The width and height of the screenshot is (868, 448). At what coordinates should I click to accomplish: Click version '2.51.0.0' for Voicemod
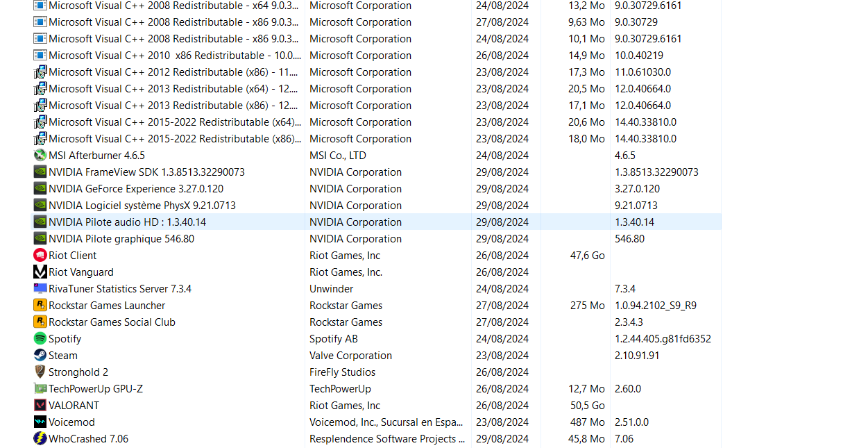[631, 422]
